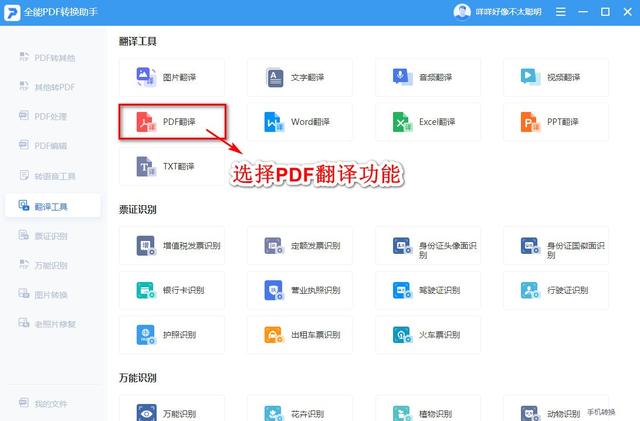
Task: Open 出租车票识别 taxi receipt recognition
Action: coord(300,335)
